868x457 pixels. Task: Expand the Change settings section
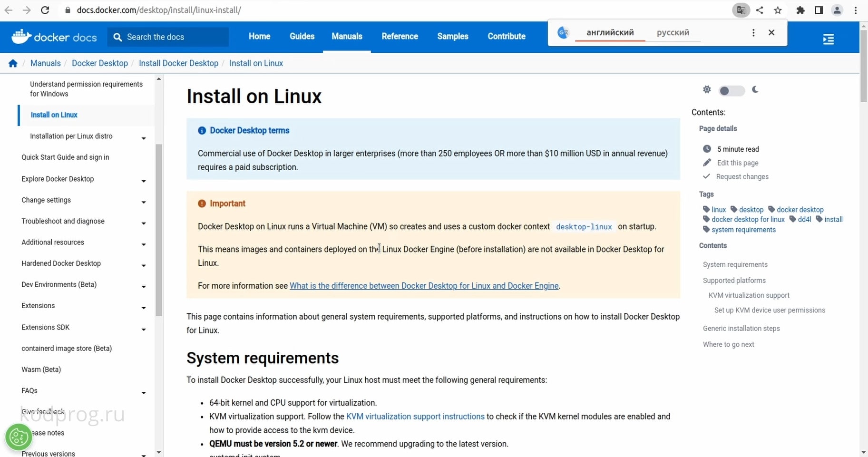point(143,202)
